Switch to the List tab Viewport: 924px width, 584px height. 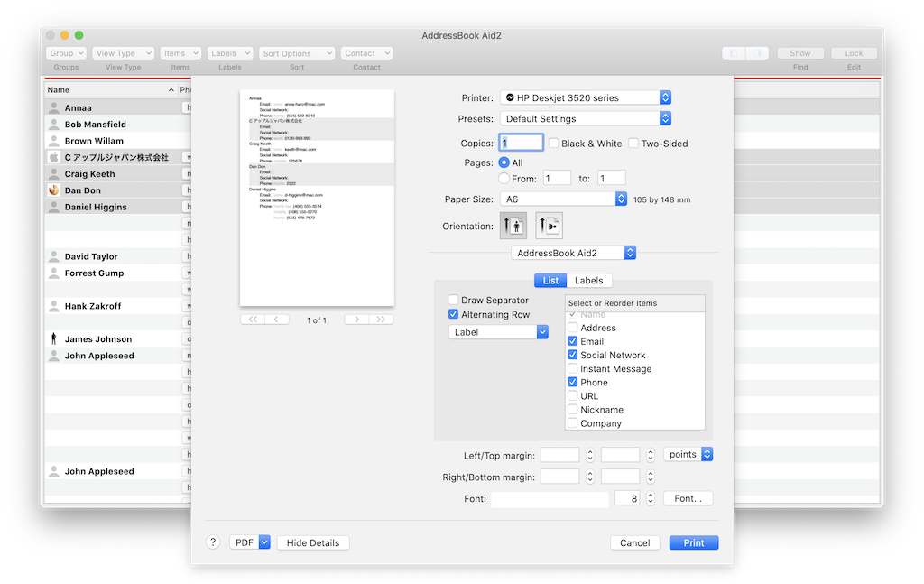[550, 281]
